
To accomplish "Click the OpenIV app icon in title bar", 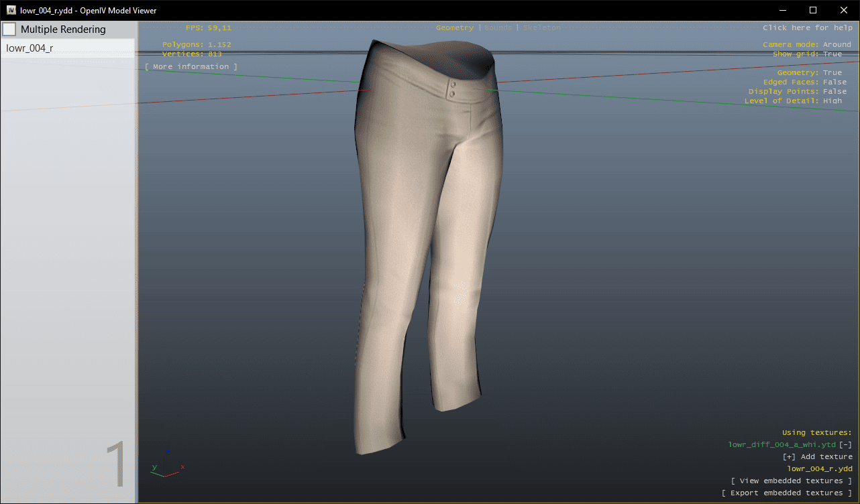I will pyautogui.click(x=11, y=10).
